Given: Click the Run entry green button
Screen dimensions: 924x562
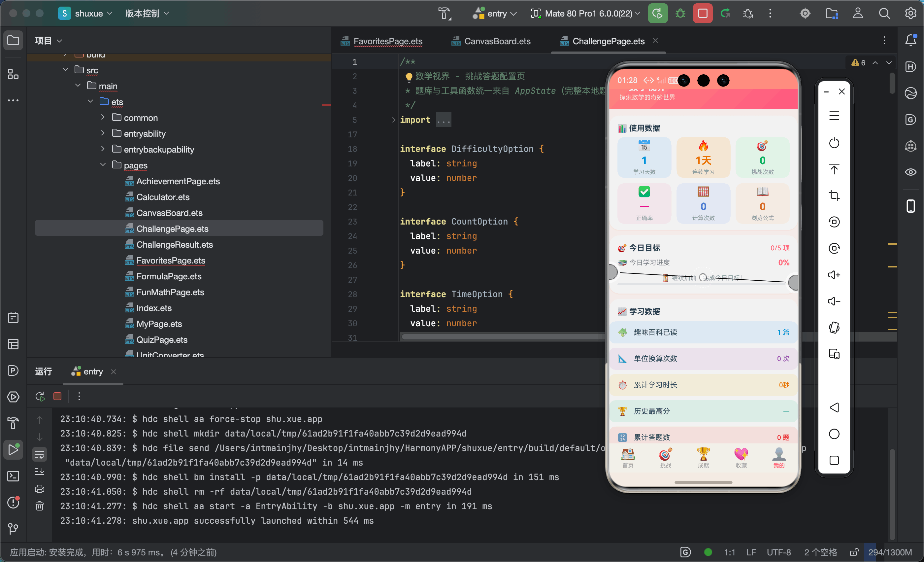Looking at the screenshot, I should pyautogui.click(x=657, y=14).
